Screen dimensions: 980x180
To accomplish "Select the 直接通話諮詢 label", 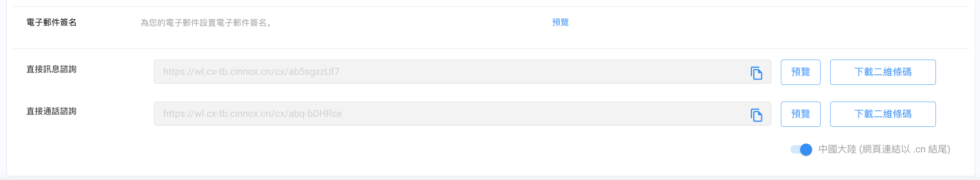I will tap(51, 111).
